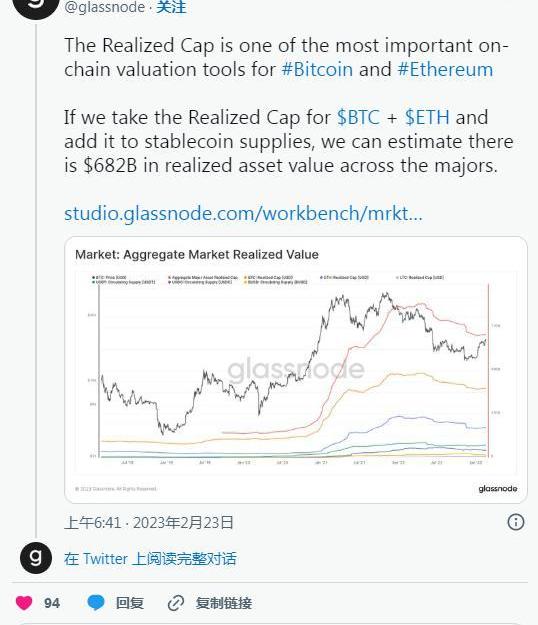The width and height of the screenshot is (538, 625).
Task: Click the 回复 reply button label
Action: coord(130,603)
